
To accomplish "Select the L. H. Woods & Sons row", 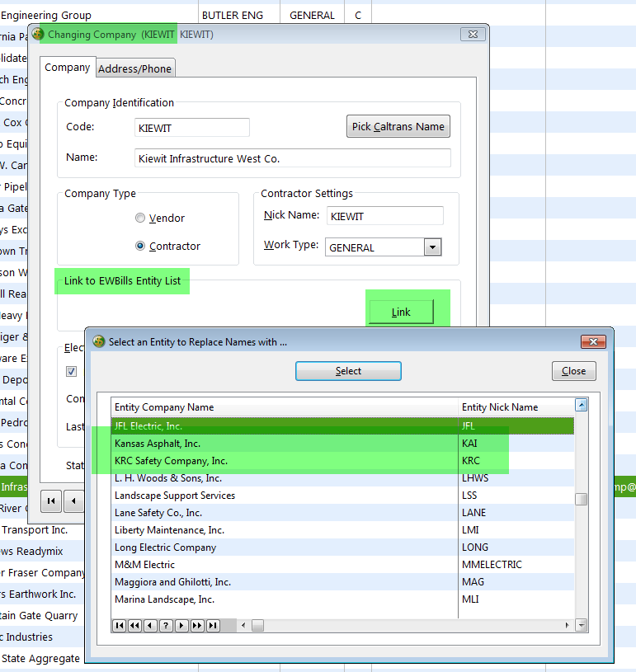I will (x=342, y=478).
